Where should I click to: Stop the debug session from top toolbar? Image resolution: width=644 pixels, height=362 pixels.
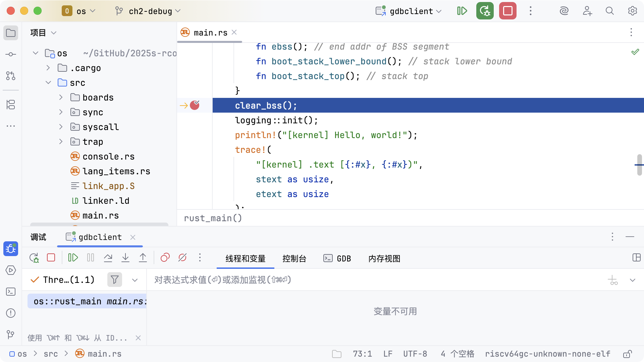pos(507,11)
